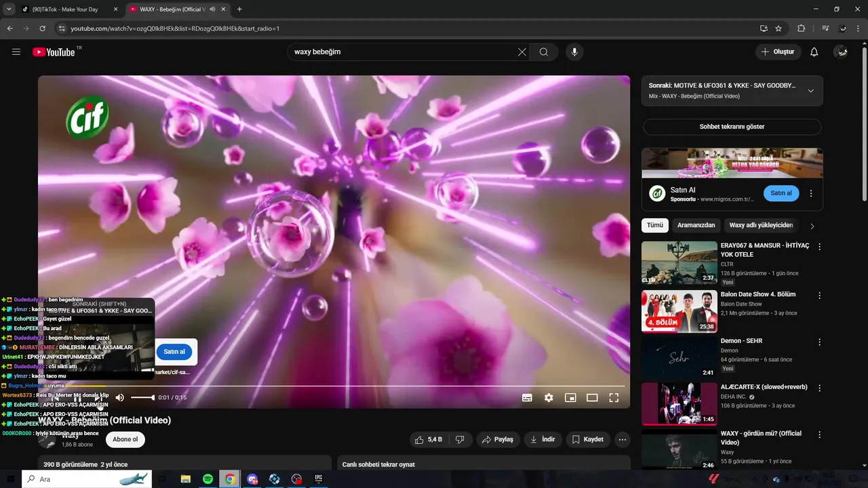Open options menu for ALÆCARTE-X video
This screenshot has height=488, width=868.
819,388
